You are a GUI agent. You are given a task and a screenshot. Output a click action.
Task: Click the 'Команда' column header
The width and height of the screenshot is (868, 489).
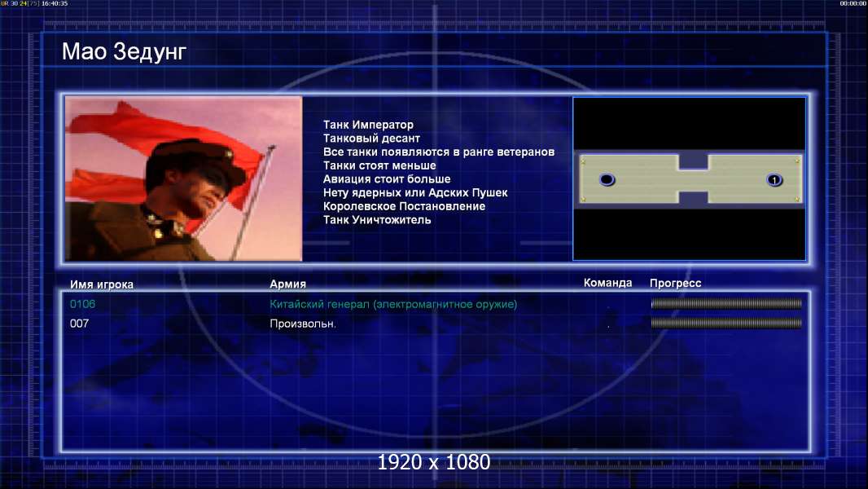tap(607, 283)
